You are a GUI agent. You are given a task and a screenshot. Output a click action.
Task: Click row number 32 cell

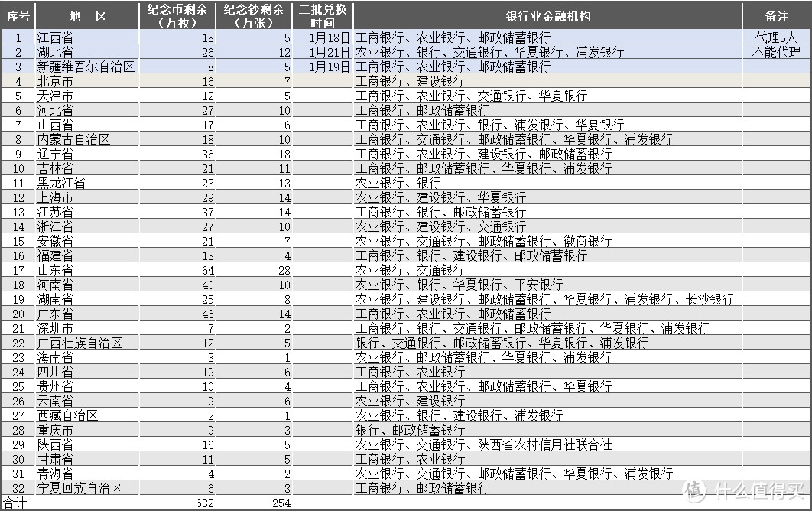click(18, 488)
